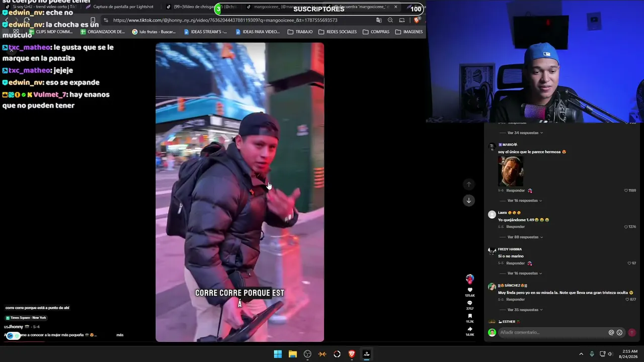This screenshot has height=362, width=644.
Task: Open the COMPRAS bookmarks folder
Action: click(376, 32)
